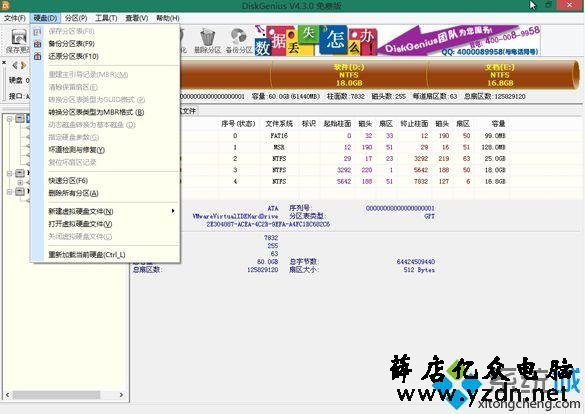Click the VMwareVirtualIDEHardDrive model text

[x=235, y=216]
